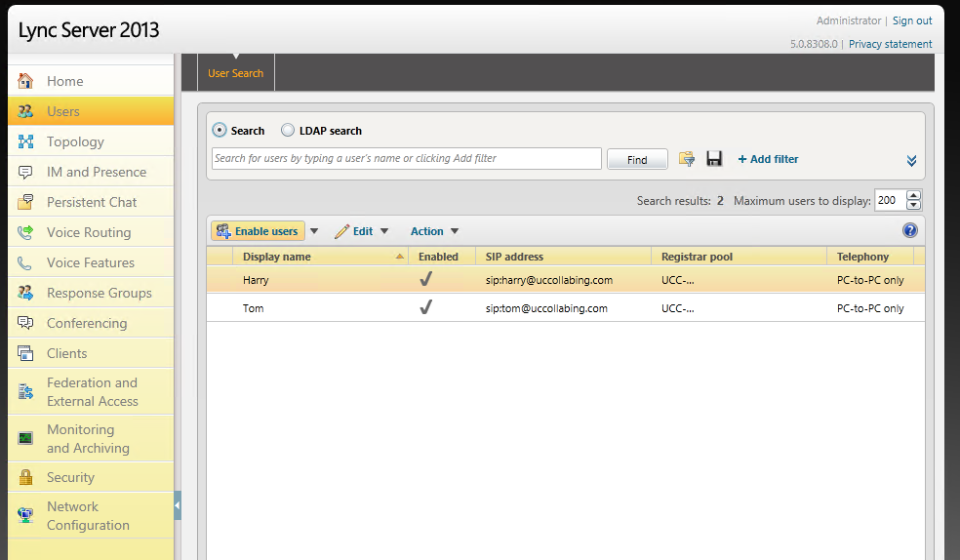Click the Voice Routing phone icon
Viewport: 960px width, 560px height.
point(25,232)
